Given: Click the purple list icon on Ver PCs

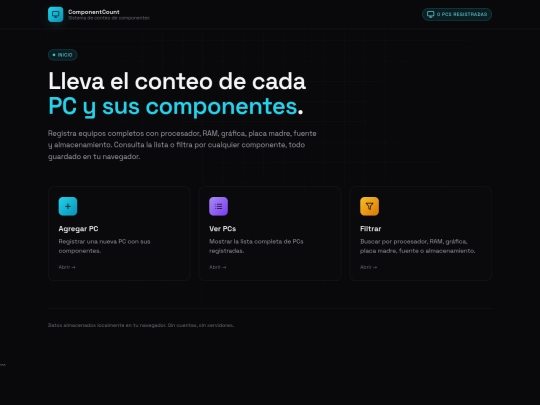Looking at the screenshot, I should [x=218, y=206].
